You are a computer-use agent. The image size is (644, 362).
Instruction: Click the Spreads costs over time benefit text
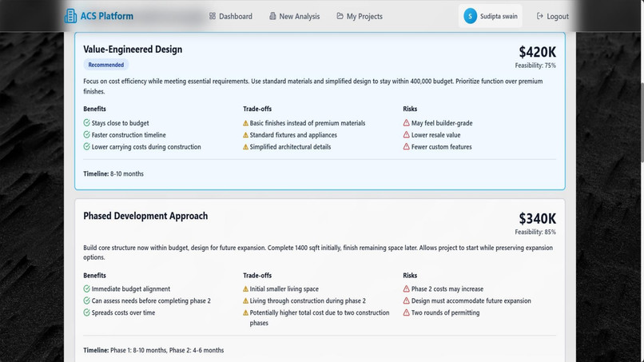[123, 312]
